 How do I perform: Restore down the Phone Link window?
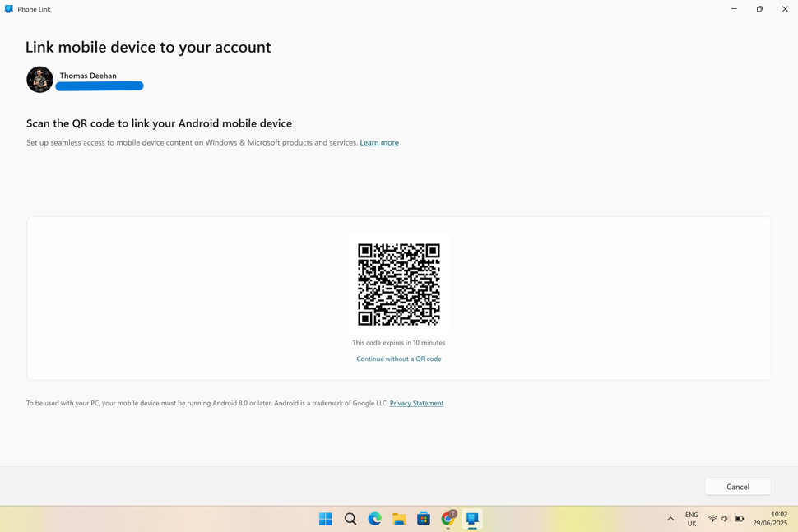(x=759, y=9)
